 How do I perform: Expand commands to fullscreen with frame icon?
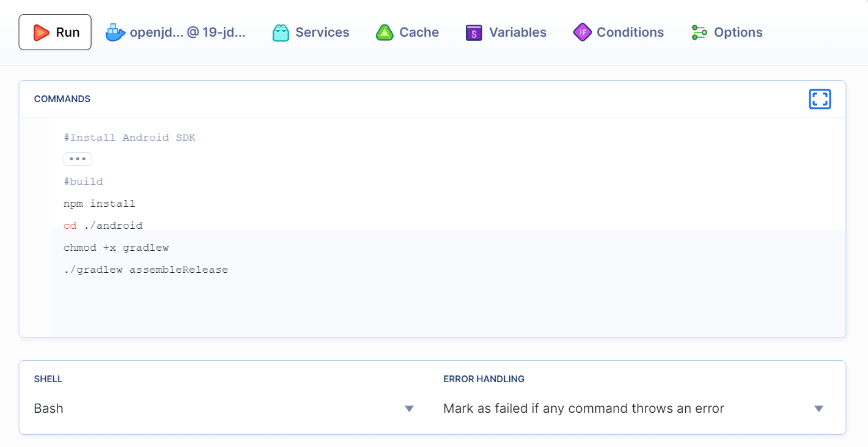pyautogui.click(x=820, y=98)
